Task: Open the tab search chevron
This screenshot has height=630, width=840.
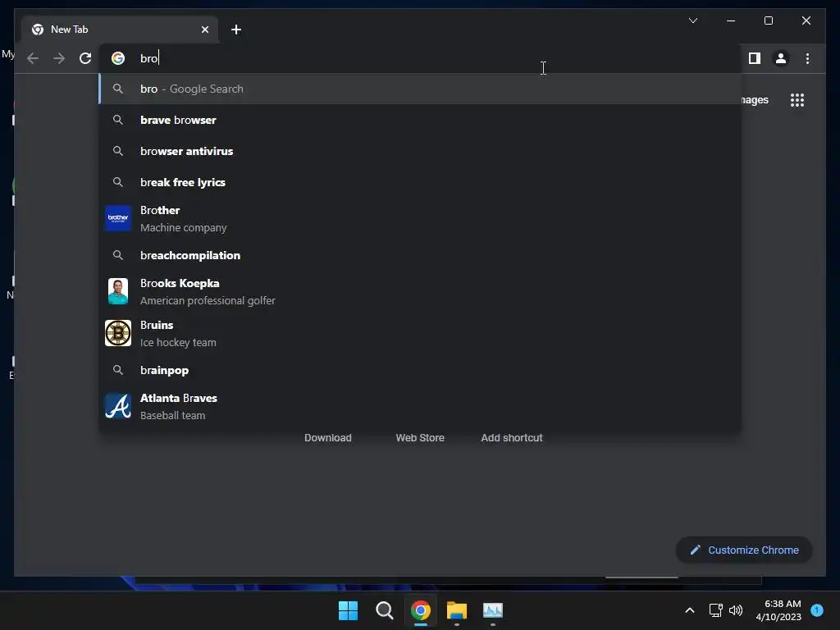Action: [x=692, y=21]
